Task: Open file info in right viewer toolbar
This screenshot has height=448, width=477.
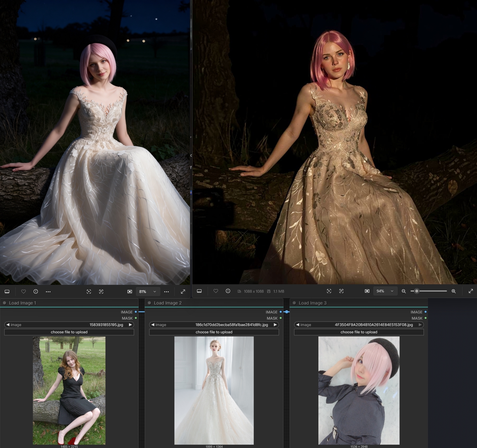Action: [x=228, y=291]
